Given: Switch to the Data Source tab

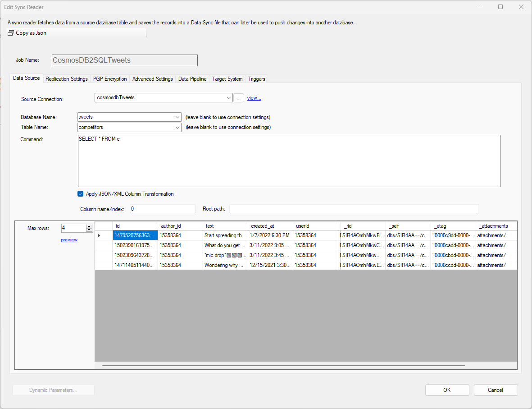Looking at the screenshot, I should point(27,78).
